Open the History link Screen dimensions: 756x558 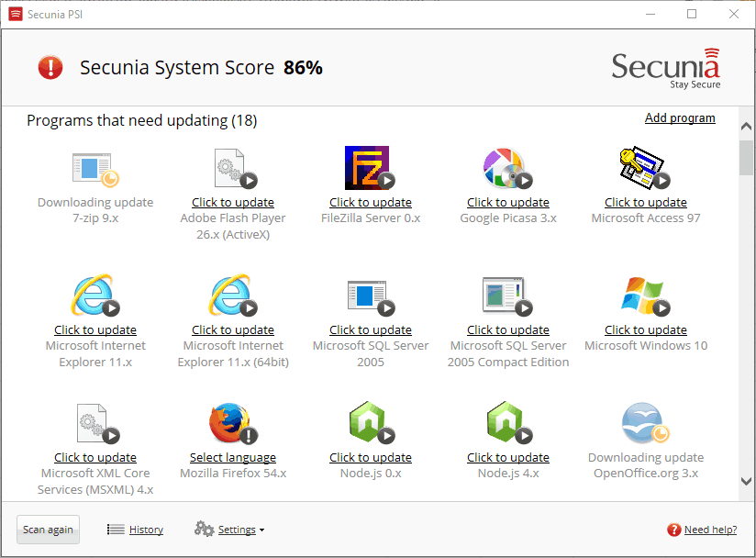(146, 530)
